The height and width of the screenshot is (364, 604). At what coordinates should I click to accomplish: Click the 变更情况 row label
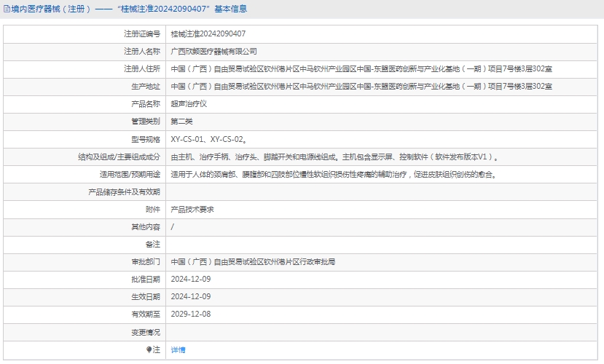pyautogui.click(x=145, y=332)
